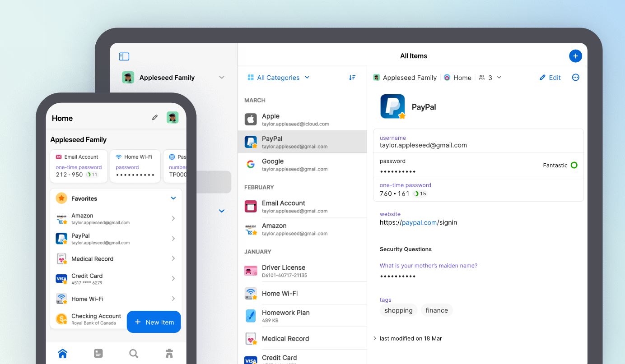Collapse the Favorites section chevron on phone
The width and height of the screenshot is (625, 364).
[x=173, y=198]
